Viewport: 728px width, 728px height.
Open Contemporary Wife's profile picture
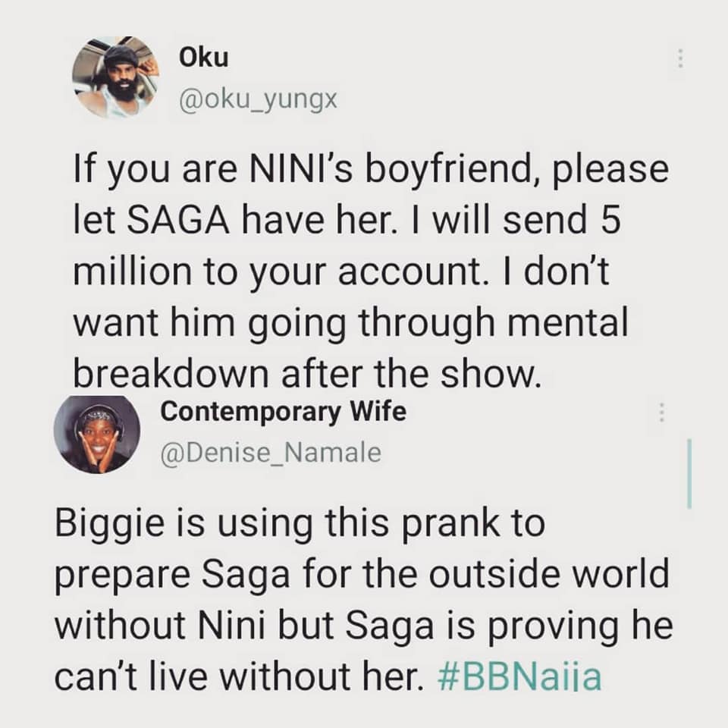(x=96, y=433)
